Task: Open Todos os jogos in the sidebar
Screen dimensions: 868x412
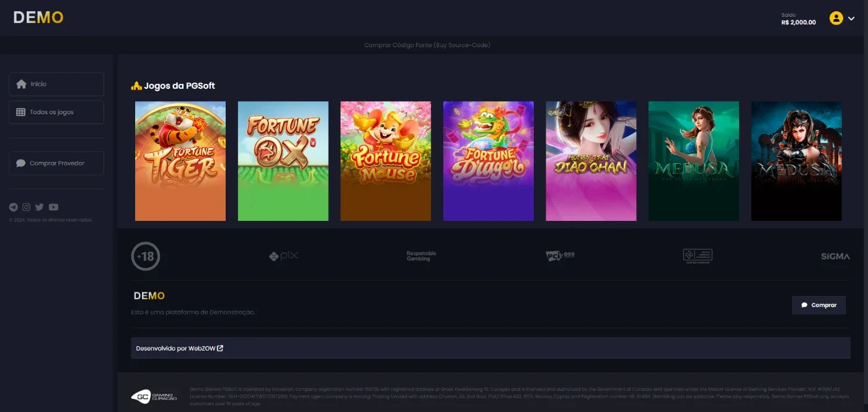Action: (56, 112)
